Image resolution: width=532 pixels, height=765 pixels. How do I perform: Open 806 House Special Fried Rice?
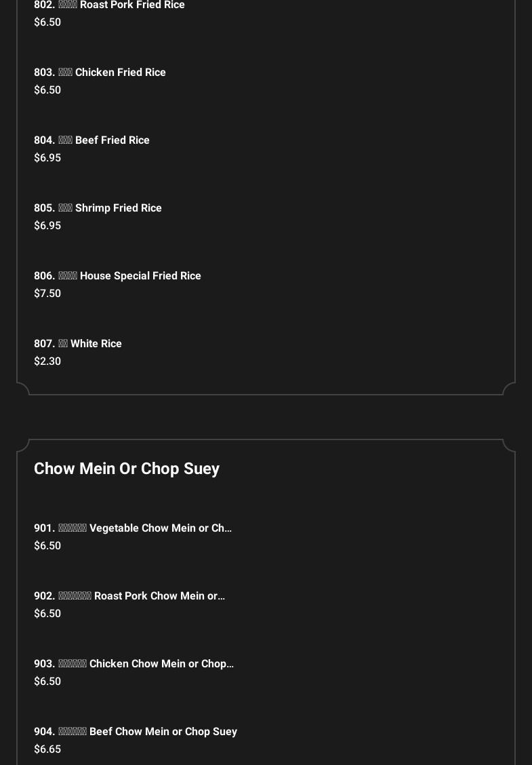coord(117,276)
